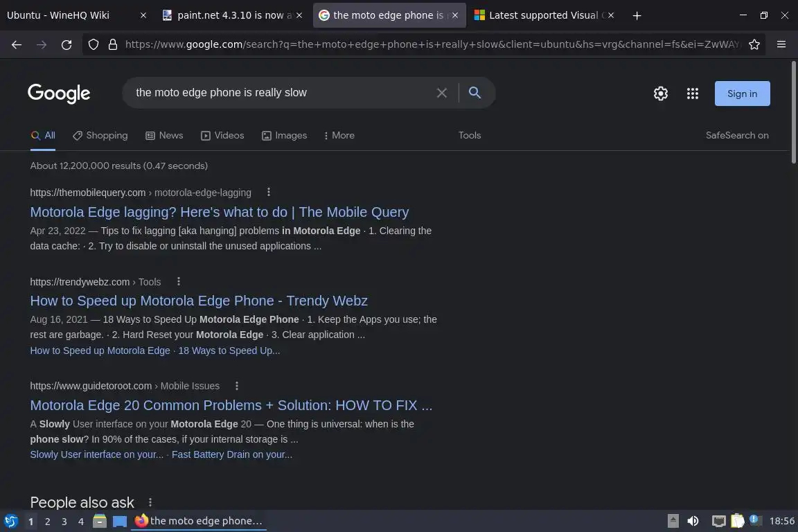Switch to the paint.net 4.3.10 tab
The image size is (798, 532).
coord(233,16)
